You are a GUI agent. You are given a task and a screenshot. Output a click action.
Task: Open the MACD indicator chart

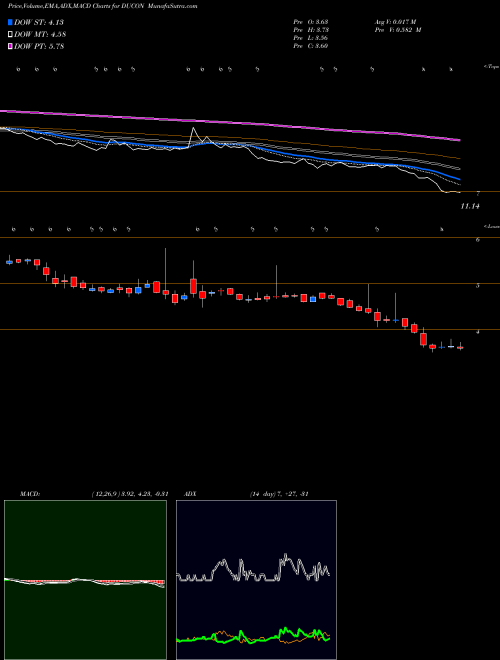(x=85, y=580)
